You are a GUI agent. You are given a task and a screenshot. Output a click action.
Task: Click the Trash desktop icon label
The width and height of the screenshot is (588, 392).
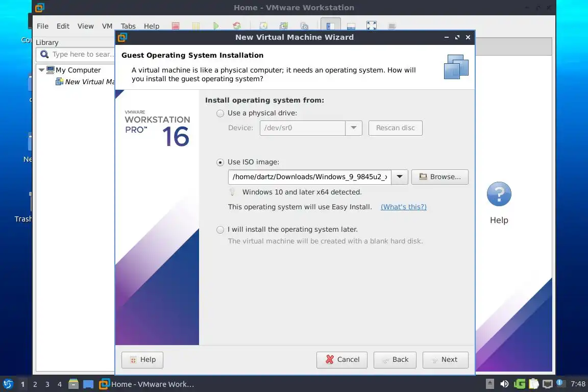click(x=23, y=219)
